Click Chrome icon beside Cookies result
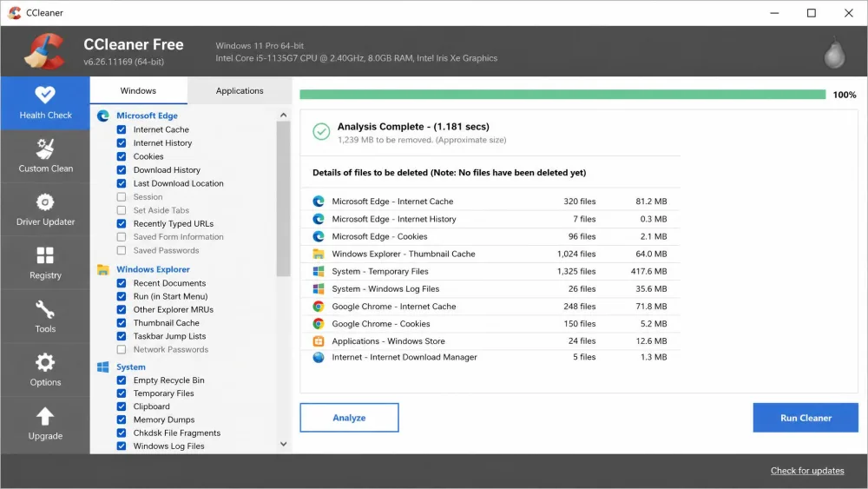 pos(319,323)
